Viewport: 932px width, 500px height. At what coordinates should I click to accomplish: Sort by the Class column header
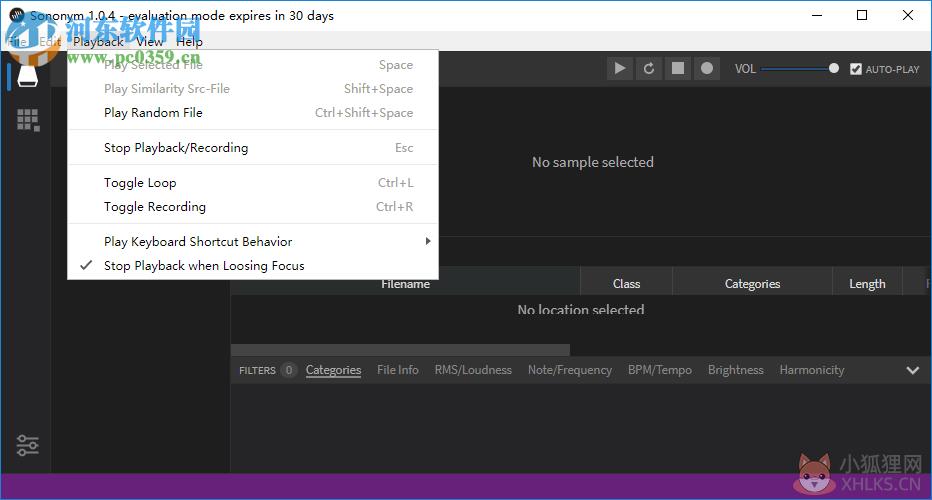626,284
